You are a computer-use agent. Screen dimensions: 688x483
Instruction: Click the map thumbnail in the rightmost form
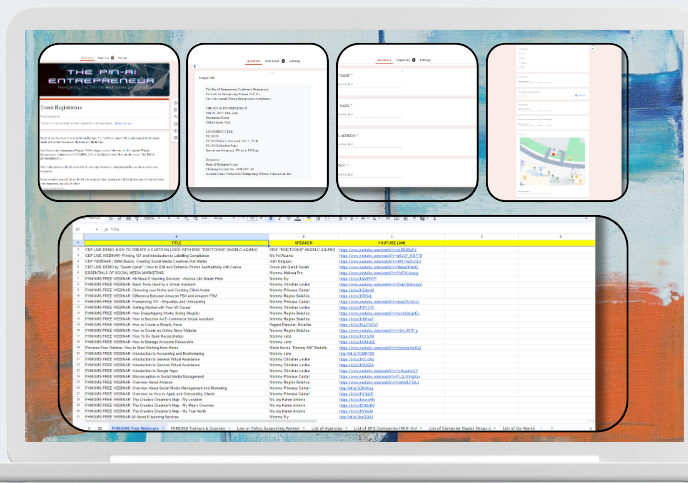[552, 161]
